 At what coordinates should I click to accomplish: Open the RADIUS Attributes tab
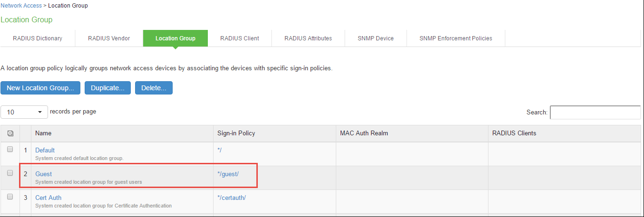308,38
